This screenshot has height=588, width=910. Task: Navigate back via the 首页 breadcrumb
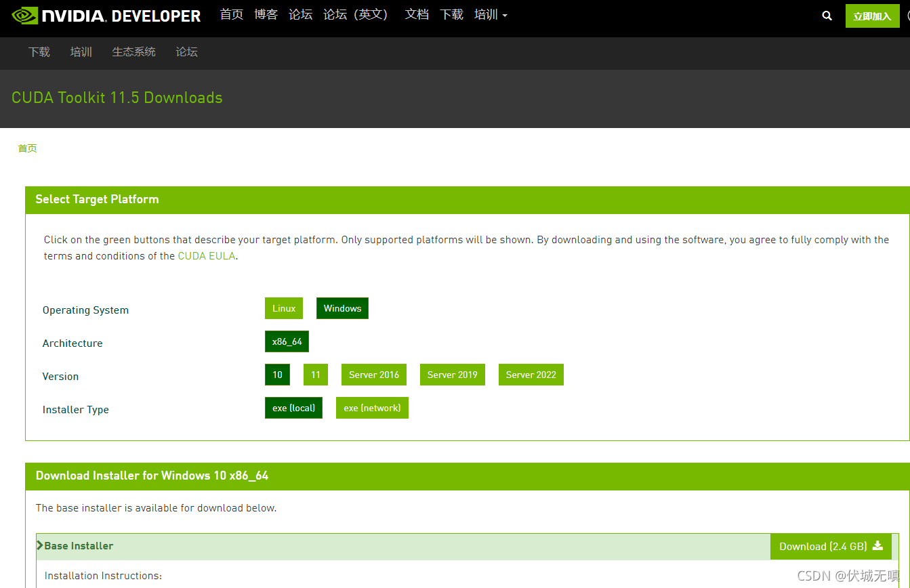(27, 148)
